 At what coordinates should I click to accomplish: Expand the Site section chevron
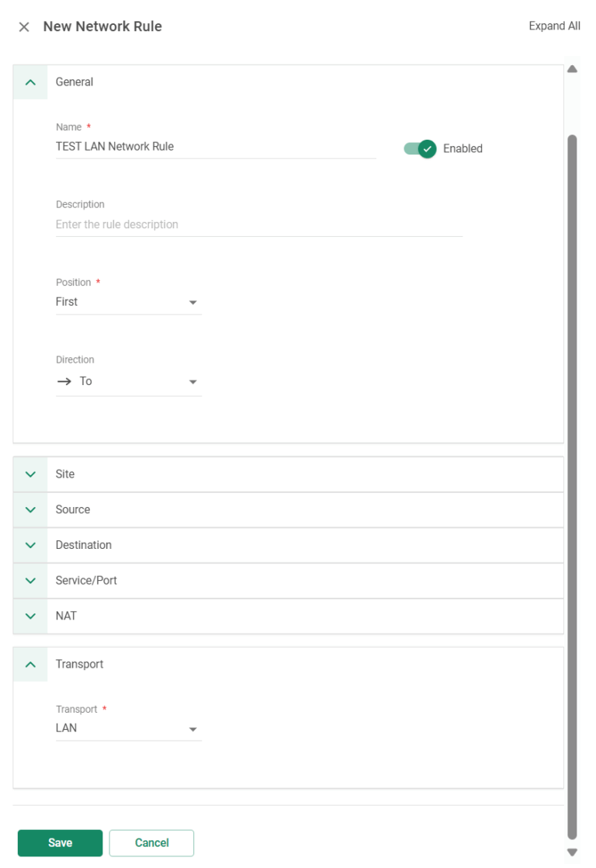30,474
